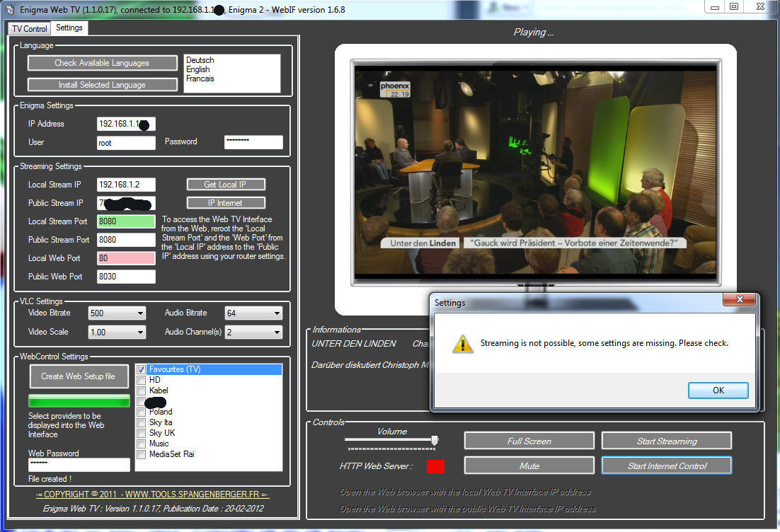The width and height of the screenshot is (780, 532).
Task: Click the red HTTP Web Server indicator
Action: (x=435, y=466)
